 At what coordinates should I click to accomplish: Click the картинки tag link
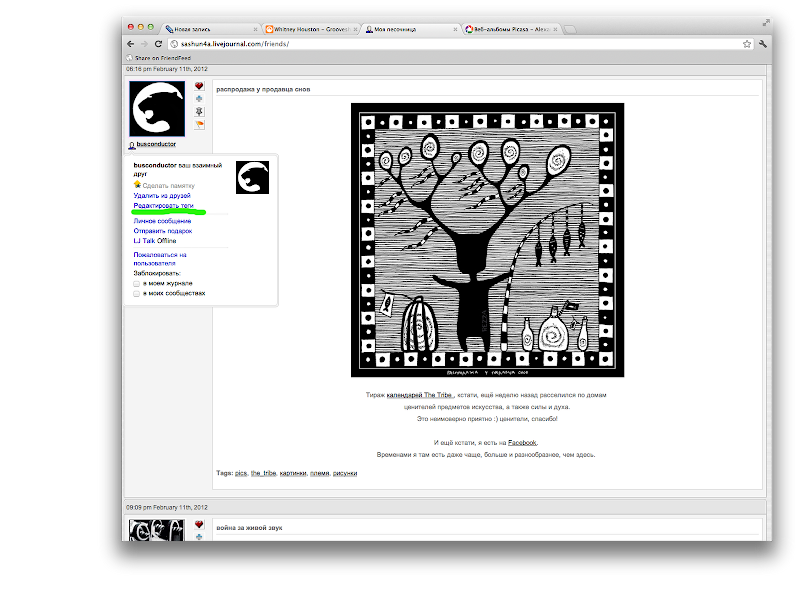pos(293,473)
